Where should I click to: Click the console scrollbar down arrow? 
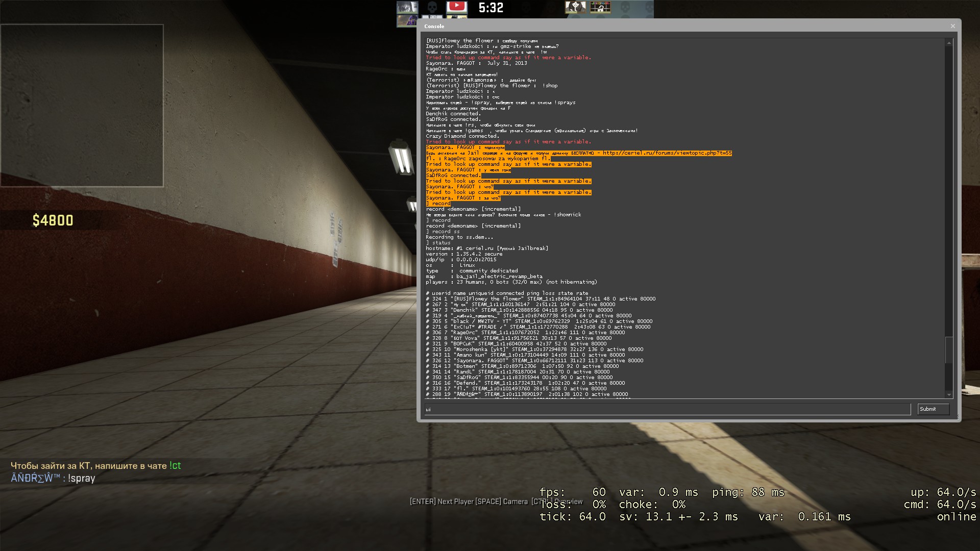[x=949, y=394]
